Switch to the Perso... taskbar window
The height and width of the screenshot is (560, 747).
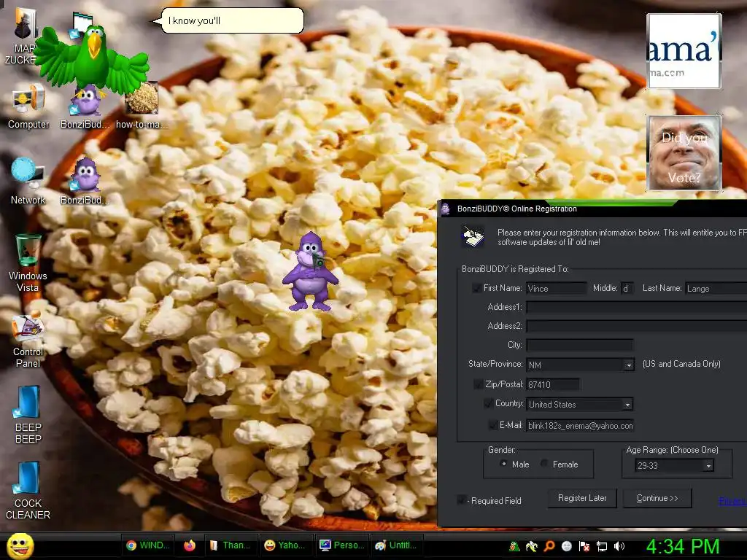pyautogui.click(x=342, y=545)
